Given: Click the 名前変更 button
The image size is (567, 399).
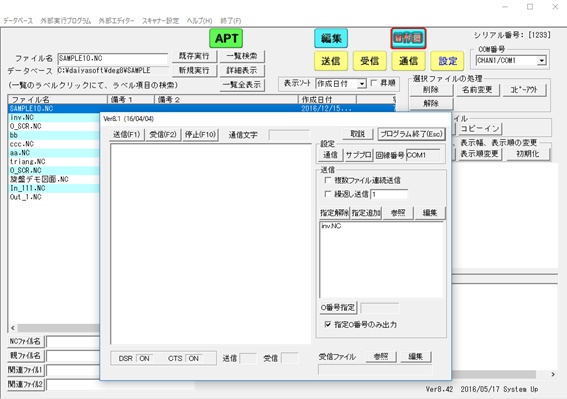Looking at the screenshot, I should point(477,90).
